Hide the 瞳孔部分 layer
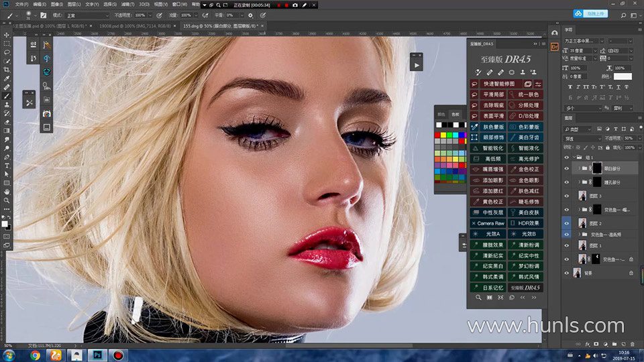 pos(567,182)
